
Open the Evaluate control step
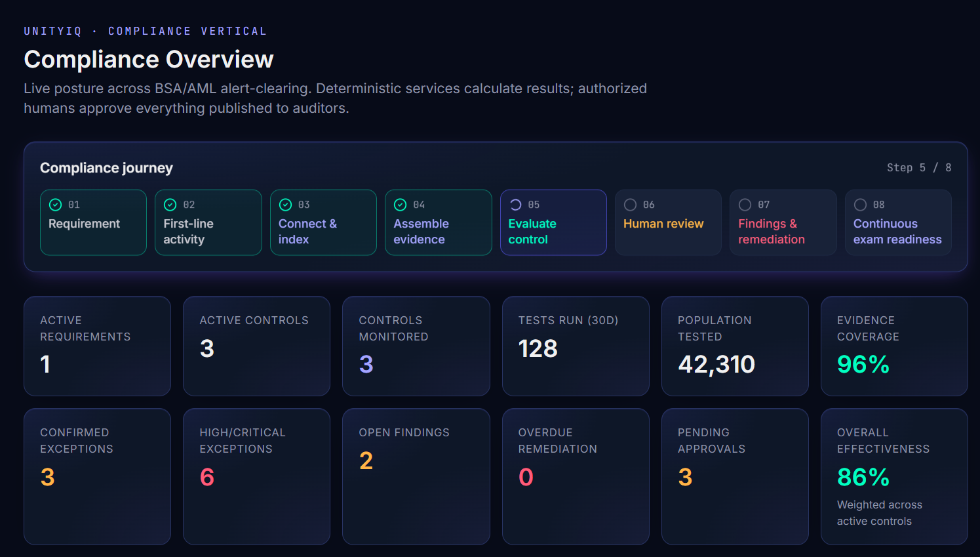tap(553, 222)
